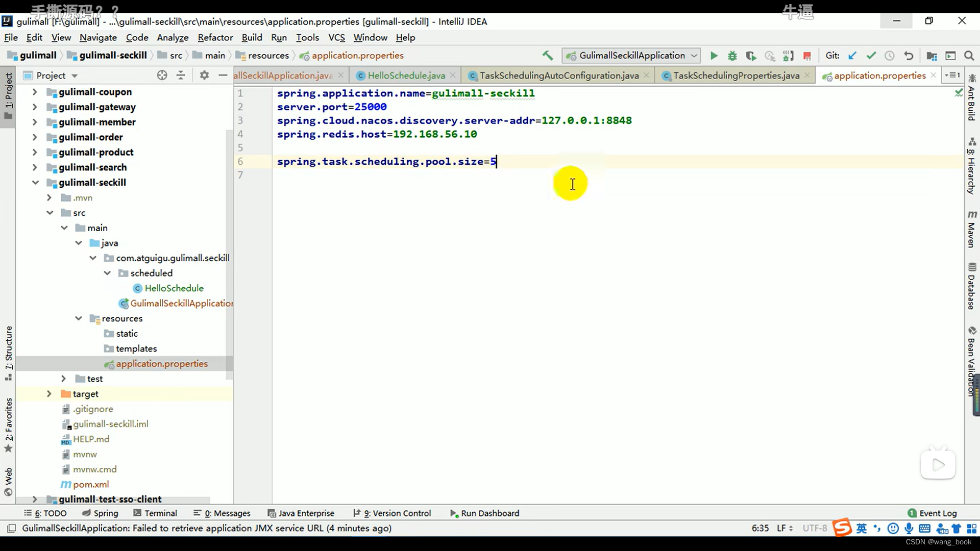The width and height of the screenshot is (980, 551).
Task: Open the VCS menu
Action: click(x=336, y=37)
